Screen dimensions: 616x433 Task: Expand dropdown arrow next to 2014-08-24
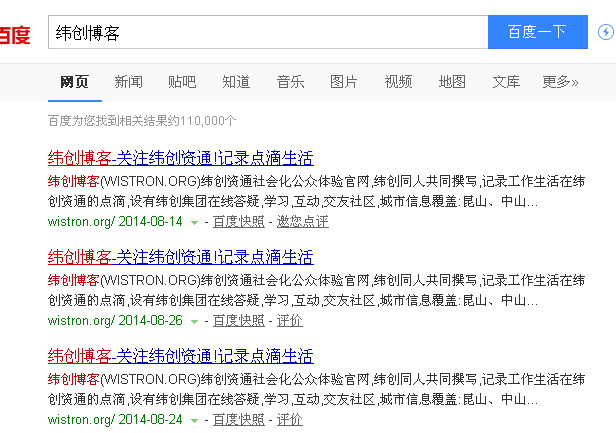(x=194, y=421)
